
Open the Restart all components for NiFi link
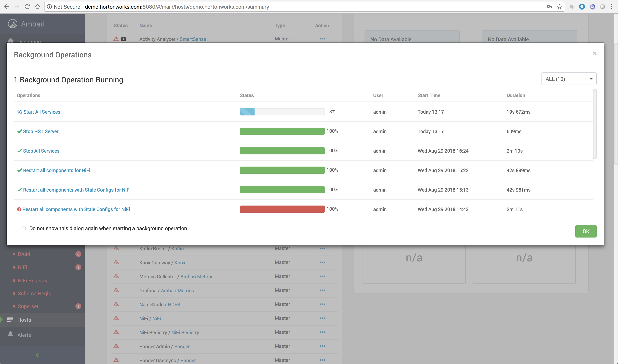tap(56, 170)
